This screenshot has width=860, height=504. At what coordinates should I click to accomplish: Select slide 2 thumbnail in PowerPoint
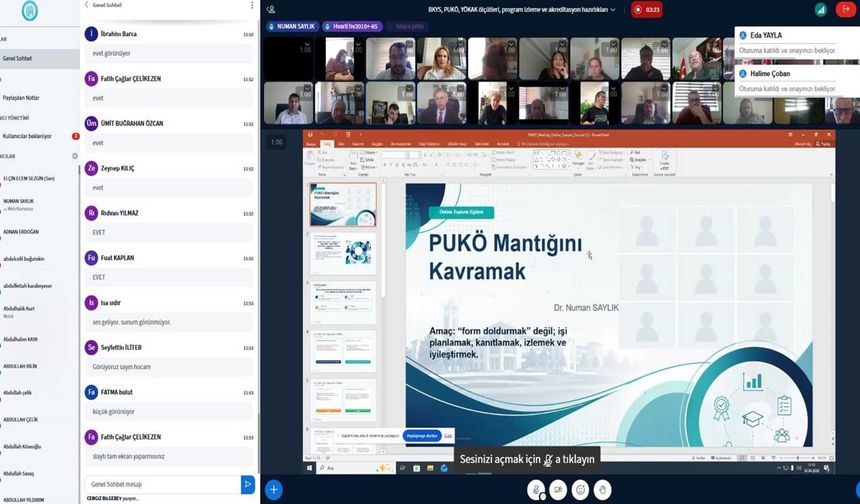[x=343, y=253]
